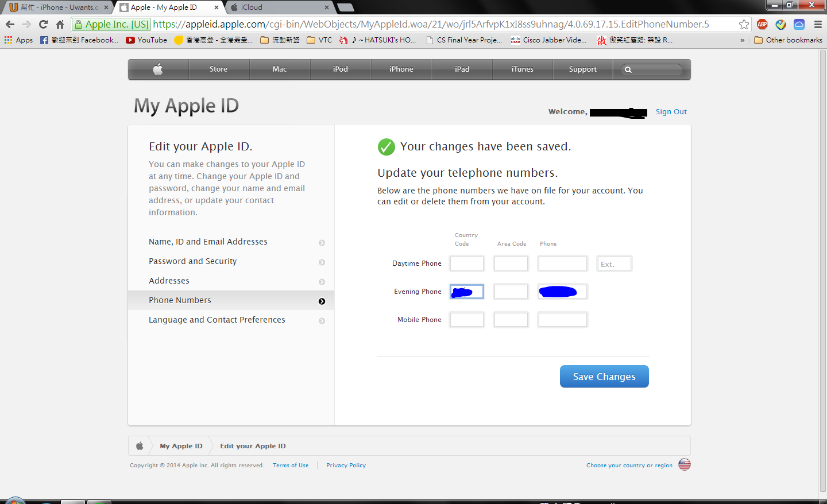This screenshot has width=827, height=504.
Task: Click the SSL padlock in address bar
Action: pyautogui.click(x=79, y=24)
